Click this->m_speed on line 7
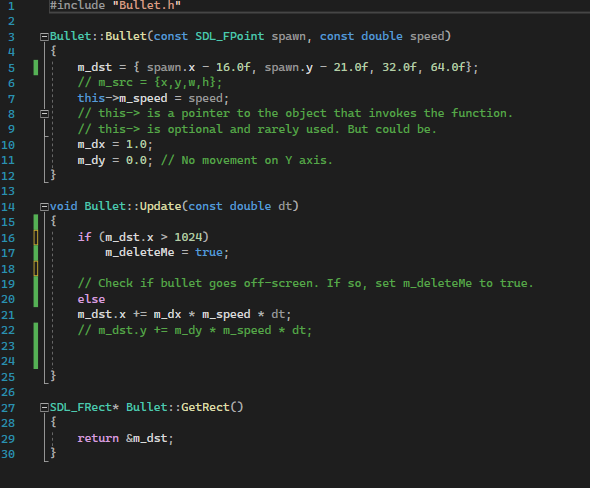 (x=122, y=98)
